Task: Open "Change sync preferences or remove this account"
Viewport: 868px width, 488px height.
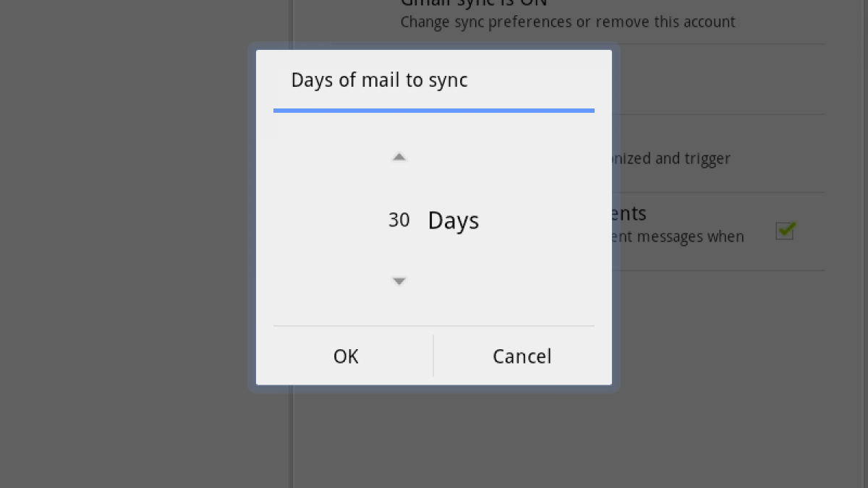Action: click(568, 22)
